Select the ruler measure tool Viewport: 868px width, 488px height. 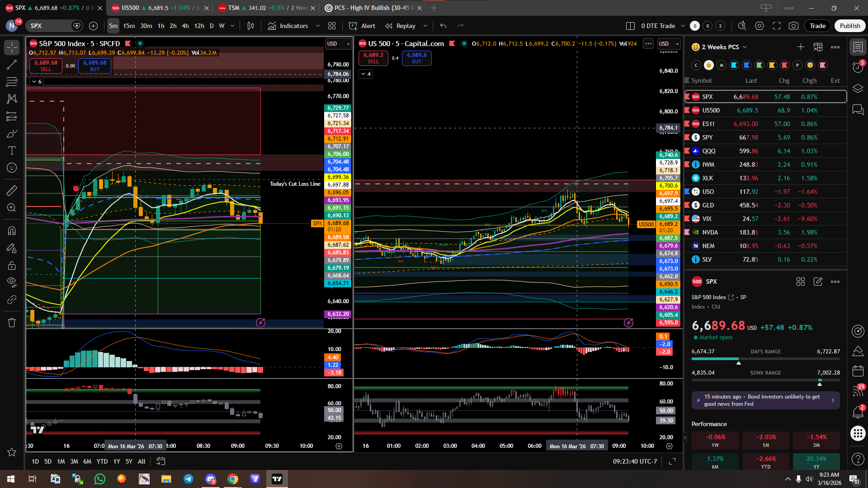[x=12, y=191]
